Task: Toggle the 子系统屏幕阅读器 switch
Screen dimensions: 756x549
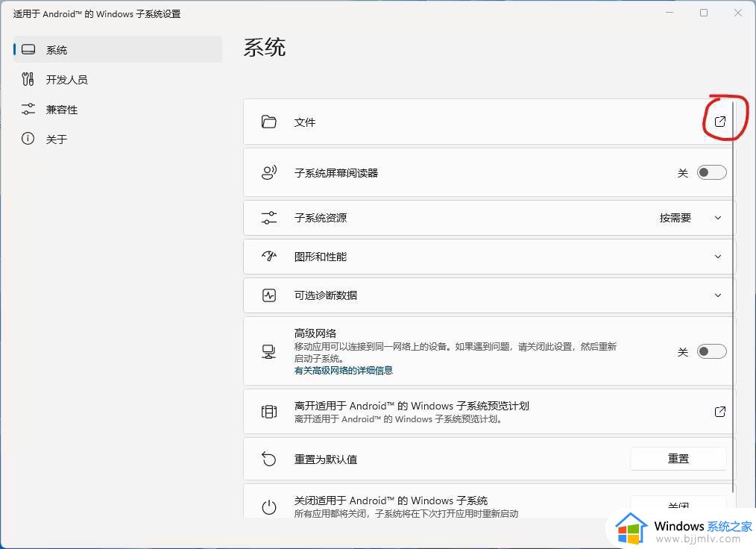Action: tap(712, 172)
